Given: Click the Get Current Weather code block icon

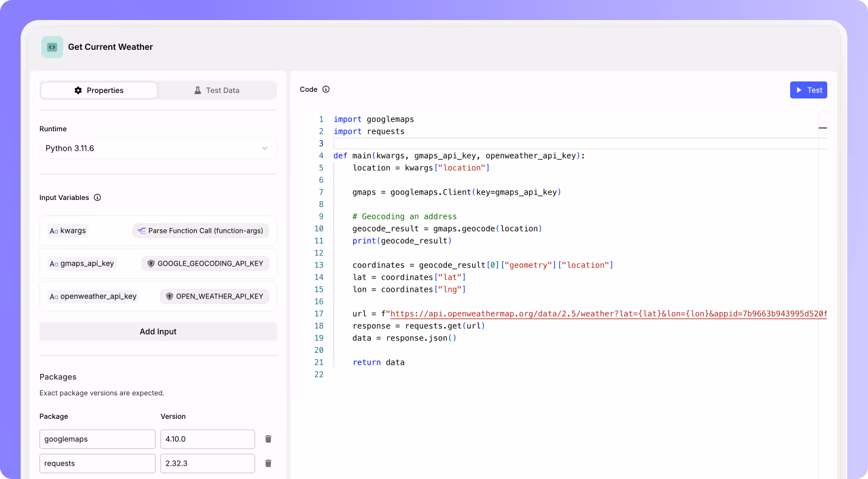Looking at the screenshot, I should (x=52, y=47).
